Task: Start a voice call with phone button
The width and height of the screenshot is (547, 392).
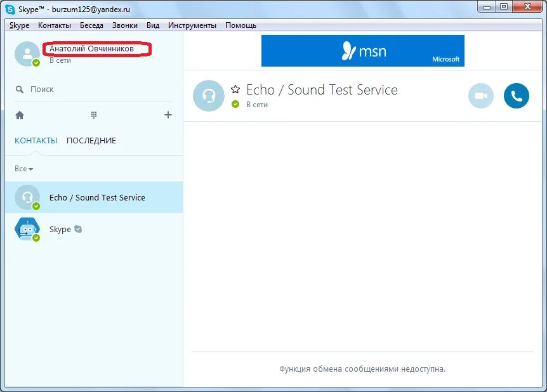Action: tap(516, 96)
